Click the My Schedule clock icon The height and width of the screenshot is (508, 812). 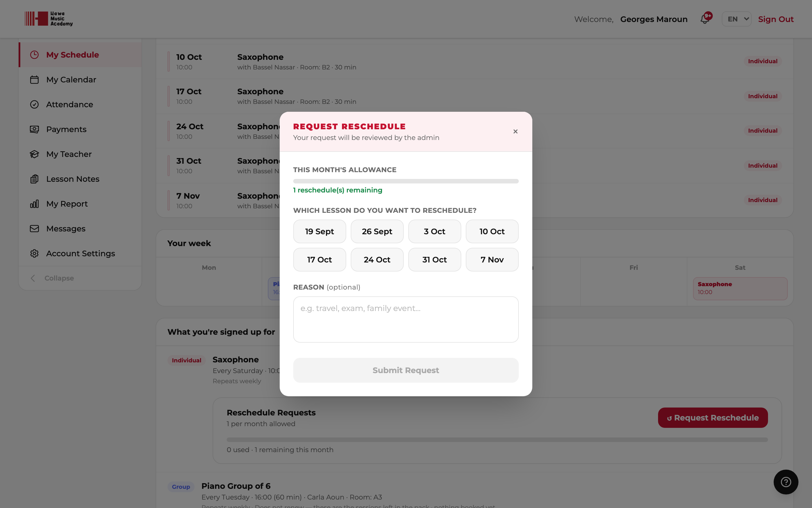pos(34,55)
